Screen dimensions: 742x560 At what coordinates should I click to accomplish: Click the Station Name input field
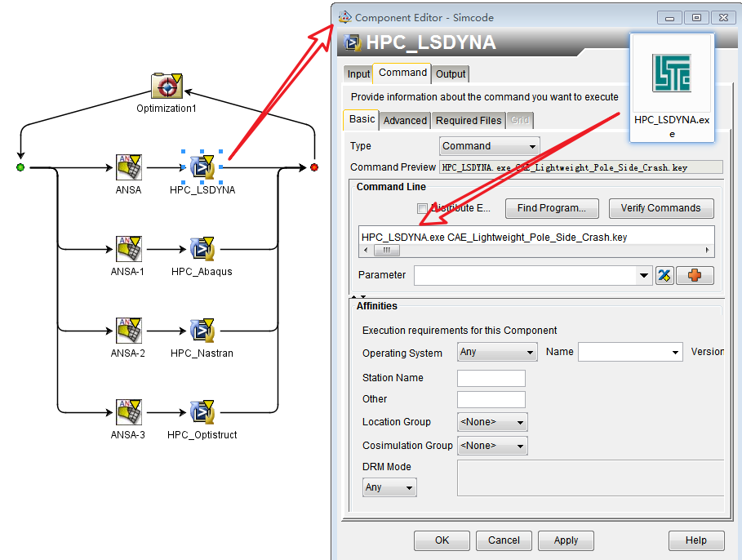pyautogui.click(x=491, y=378)
